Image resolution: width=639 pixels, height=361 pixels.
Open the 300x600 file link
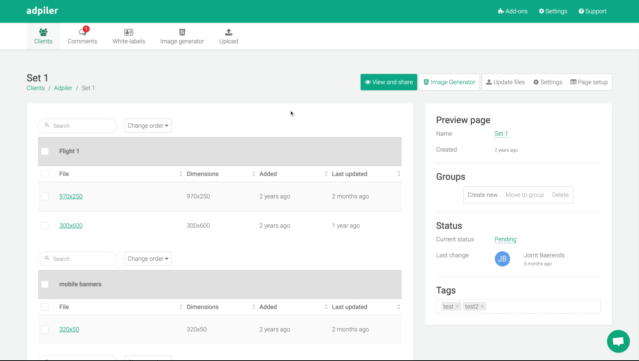pyautogui.click(x=71, y=226)
